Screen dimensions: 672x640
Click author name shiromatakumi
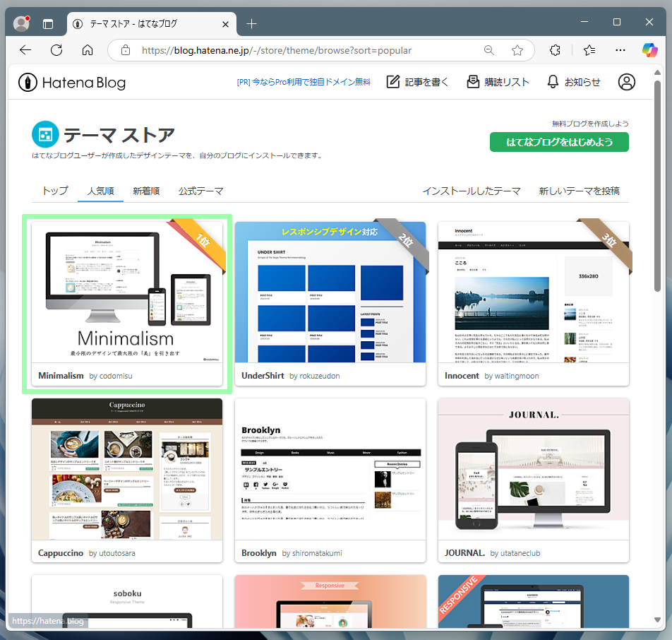coord(317,553)
